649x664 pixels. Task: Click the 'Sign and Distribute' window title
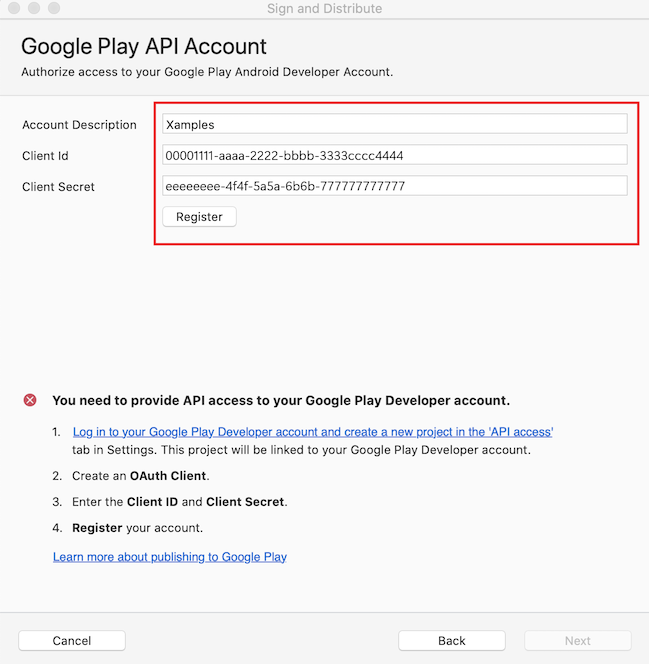(x=324, y=8)
